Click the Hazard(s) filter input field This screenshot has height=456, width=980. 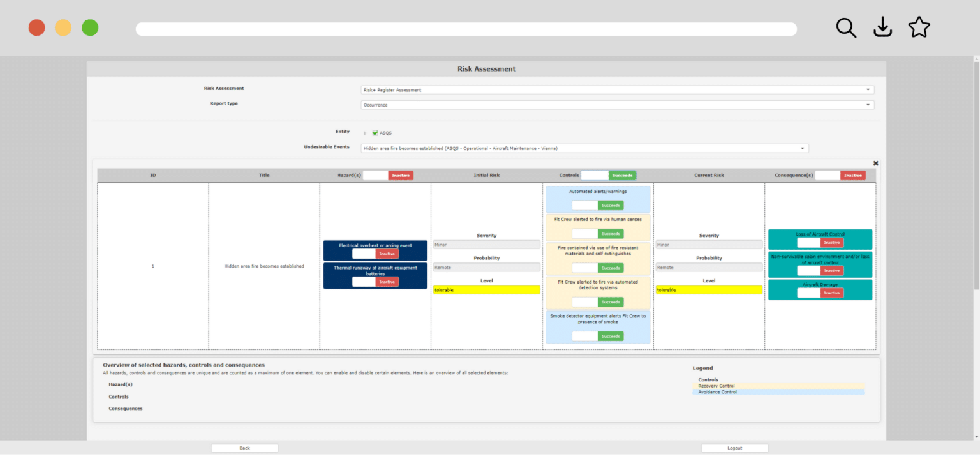pos(374,175)
